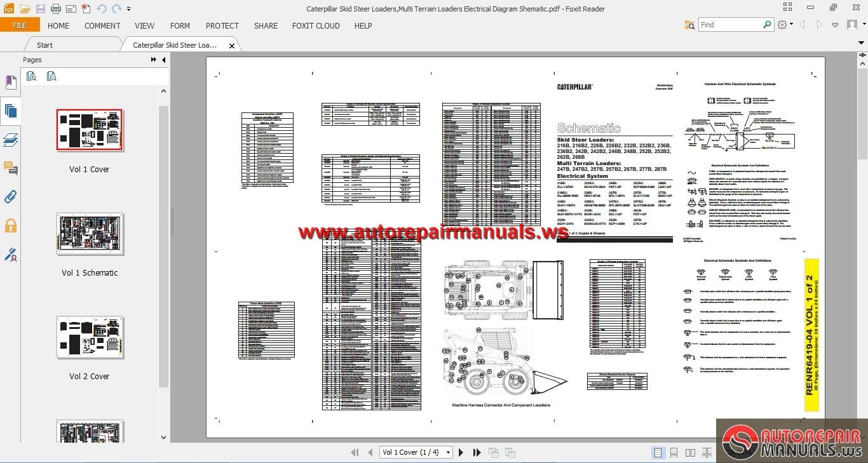
Task: Open the dropdown arrow beside the gear
Action: coord(790,25)
